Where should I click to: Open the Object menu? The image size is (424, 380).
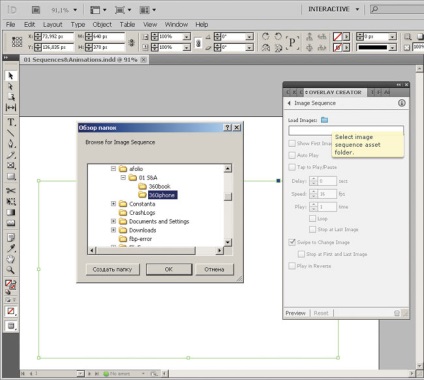tap(102, 24)
